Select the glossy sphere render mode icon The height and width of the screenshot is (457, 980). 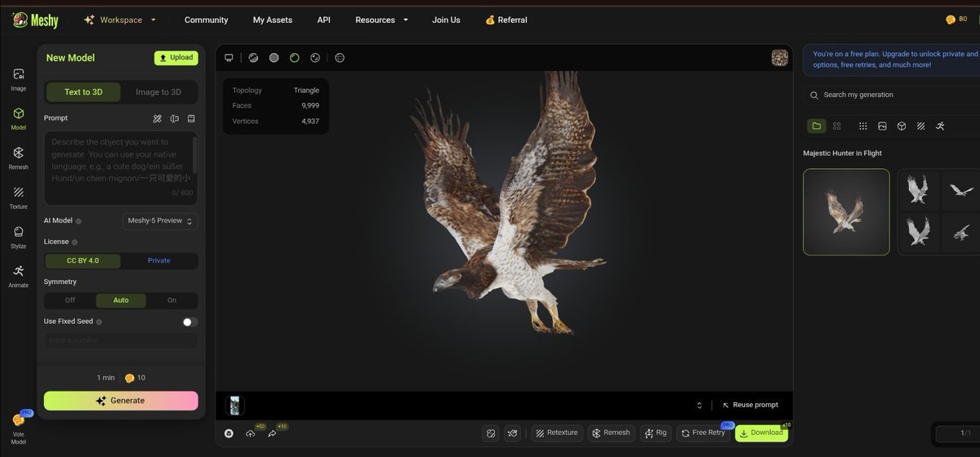click(315, 58)
